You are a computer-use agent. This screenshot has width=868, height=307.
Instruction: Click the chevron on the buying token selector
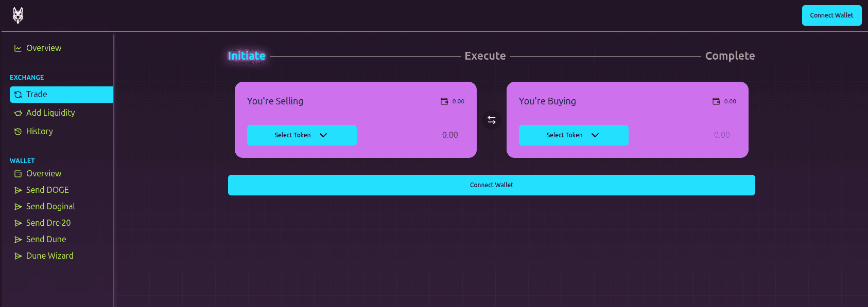point(595,135)
